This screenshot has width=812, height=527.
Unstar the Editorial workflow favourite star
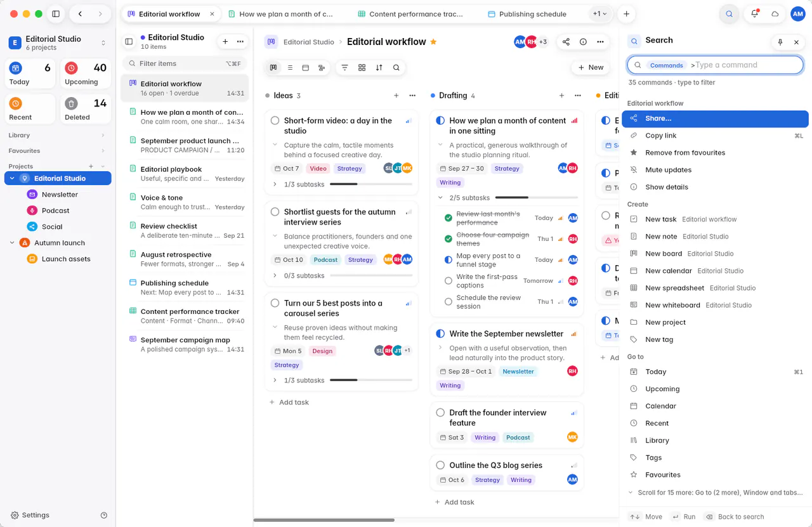tap(433, 42)
